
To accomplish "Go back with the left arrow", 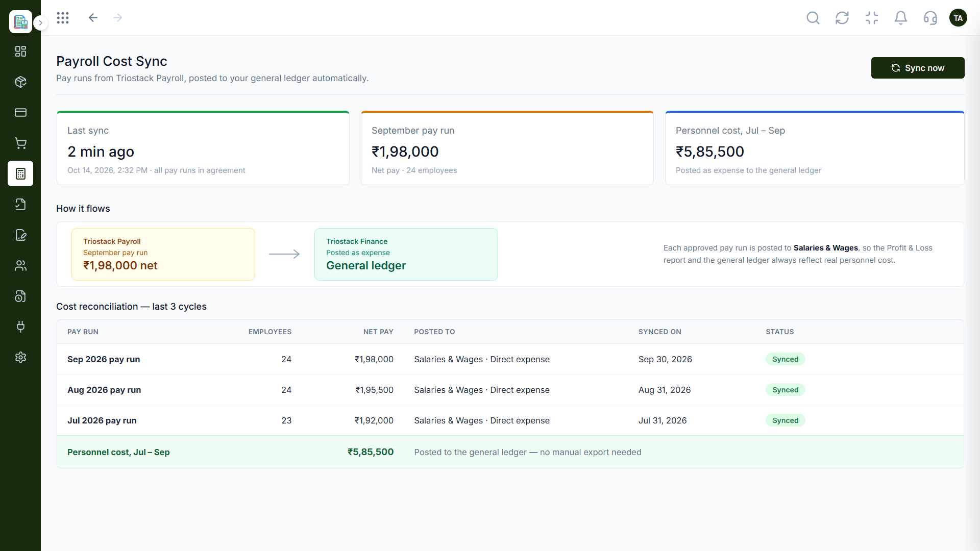I will [x=93, y=18].
